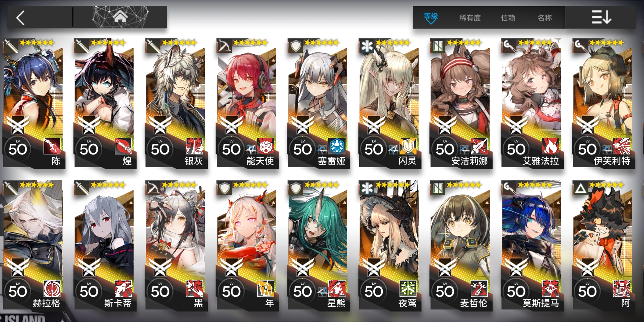Image resolution: width=644 pixels, height=322 pixels.
Task: Sort operators by 稀有度
Action: tap(470, 18)
